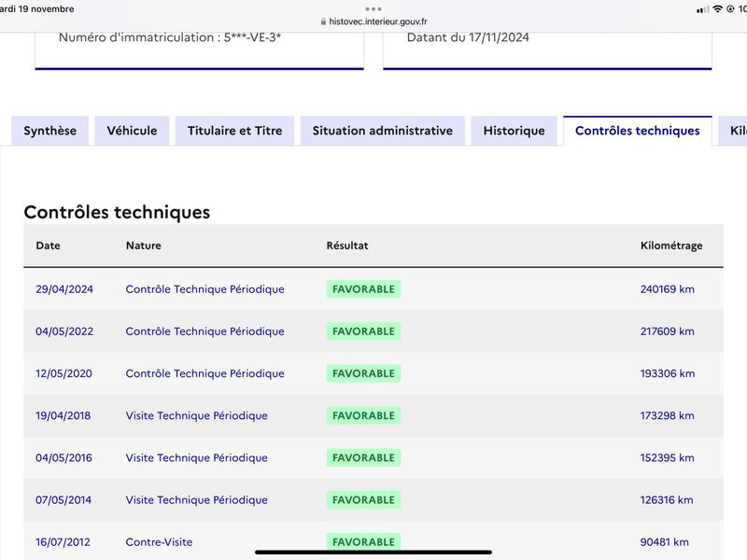The height and width of the screenshot is (560, 747).
Task: Click the FAVORABLE badge for 19/04/2018
Action: tap(363, 415)
